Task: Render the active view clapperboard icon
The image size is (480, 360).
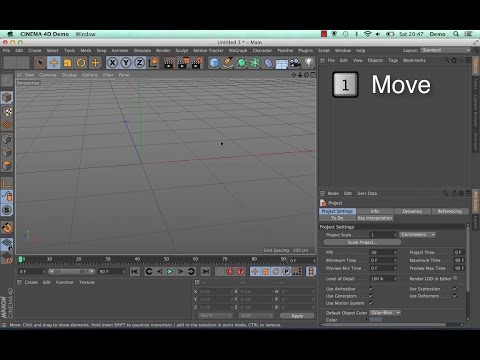Action: 169,63
